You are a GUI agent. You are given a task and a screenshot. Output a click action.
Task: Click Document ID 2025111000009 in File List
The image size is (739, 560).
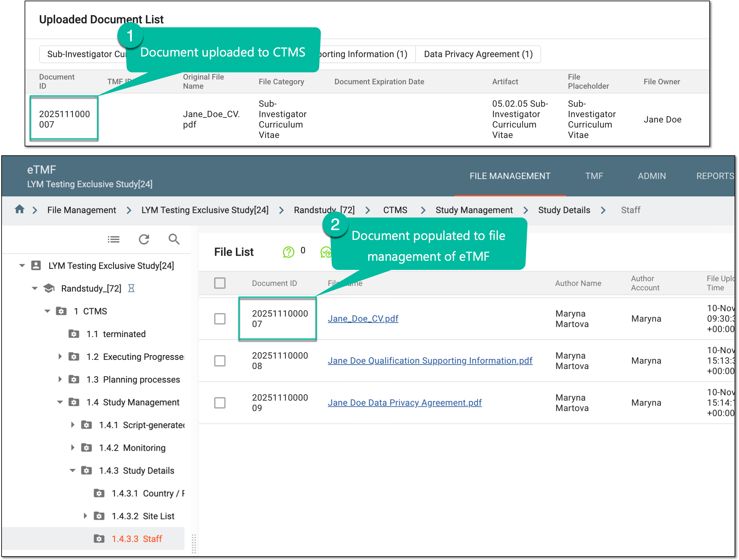280,402
